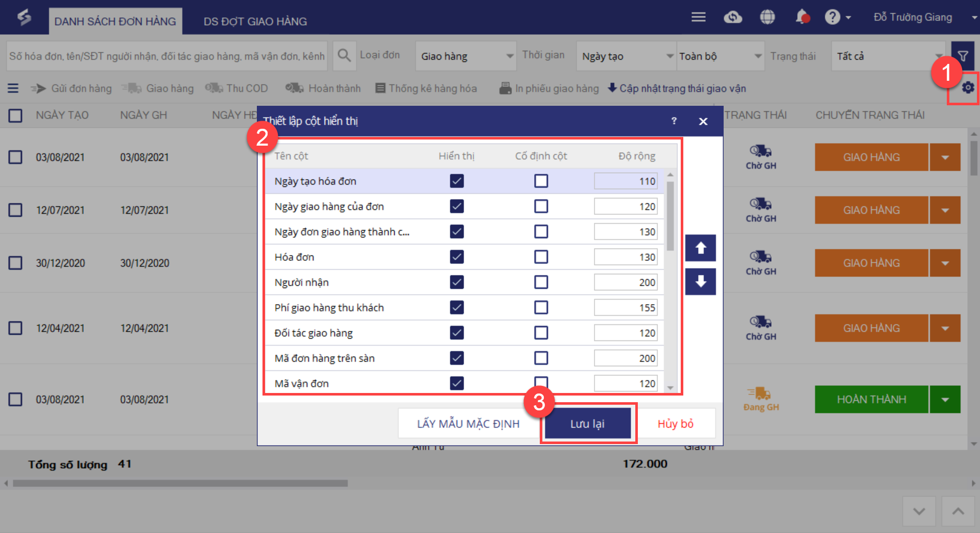980x533 pixels.
Task: Open Thống kê hàng hóa
Action: click(x=426, y=88)
